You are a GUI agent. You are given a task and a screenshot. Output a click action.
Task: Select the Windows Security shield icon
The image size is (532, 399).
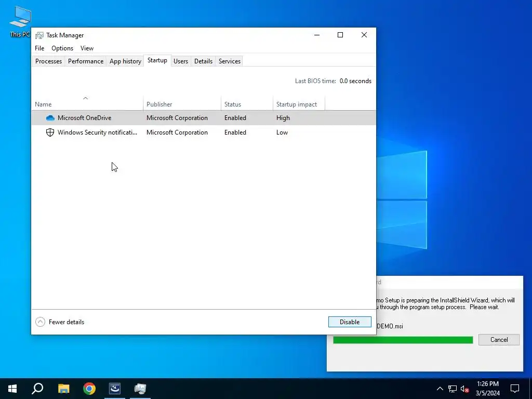[x=50, y=132]
